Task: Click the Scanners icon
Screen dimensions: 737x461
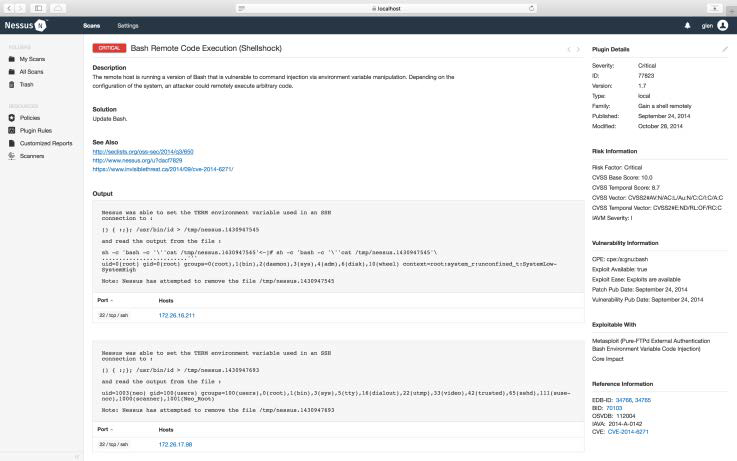Action: (x=12, y=156)
